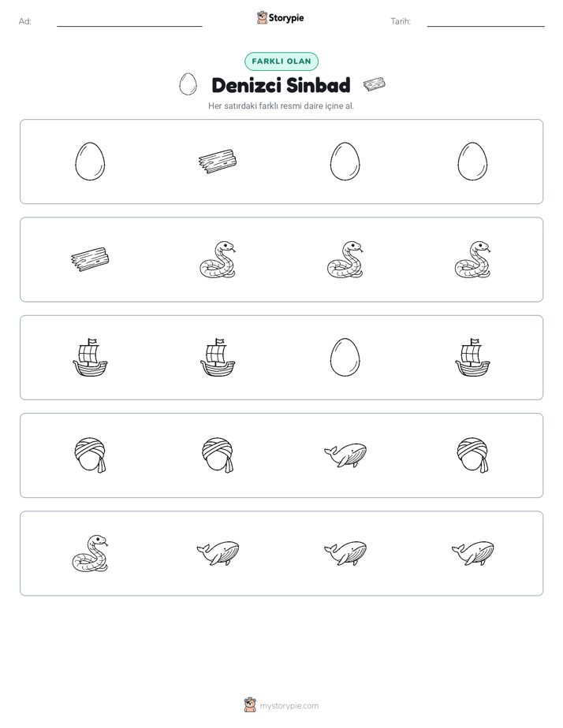Circle the wooden plank in row one
The height and width of the screenshot is (728, 563).
[218, 161]
